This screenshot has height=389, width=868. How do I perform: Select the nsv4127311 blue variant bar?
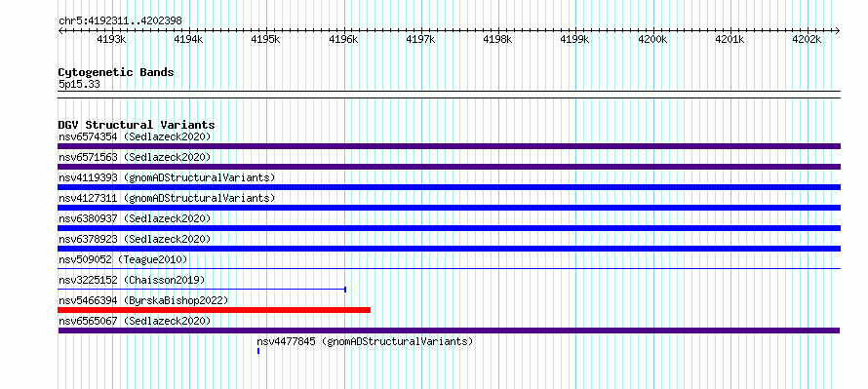click(449, 208)
